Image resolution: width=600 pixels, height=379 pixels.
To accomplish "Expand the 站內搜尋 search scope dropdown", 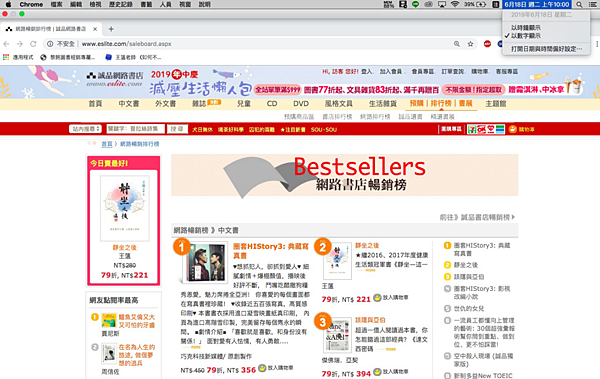I will [85, 129].
